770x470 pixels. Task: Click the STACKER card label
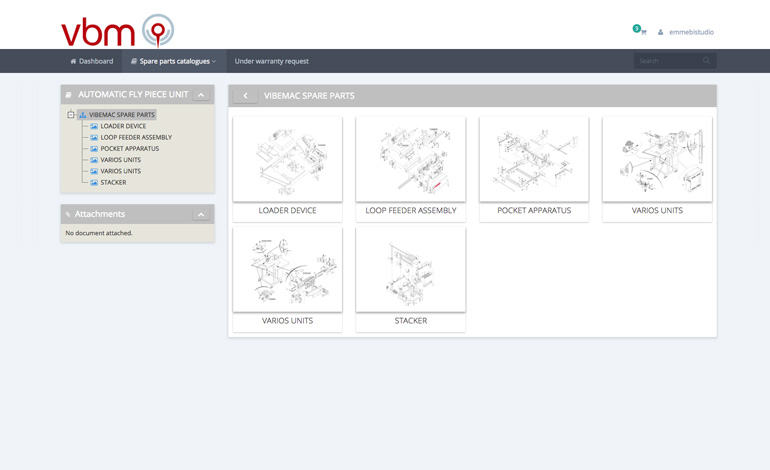pos(411,321)
